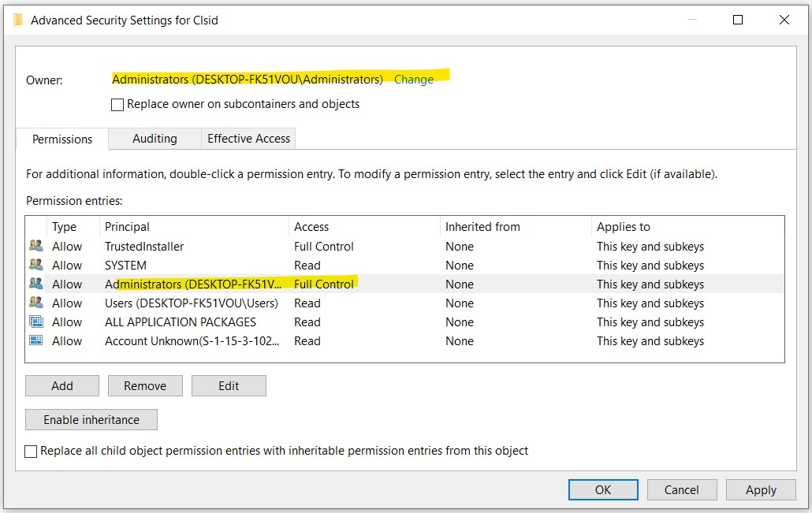Viewport: 812px width, 513px height.
Task: Click the Apply button
Action: click(761, 489)
